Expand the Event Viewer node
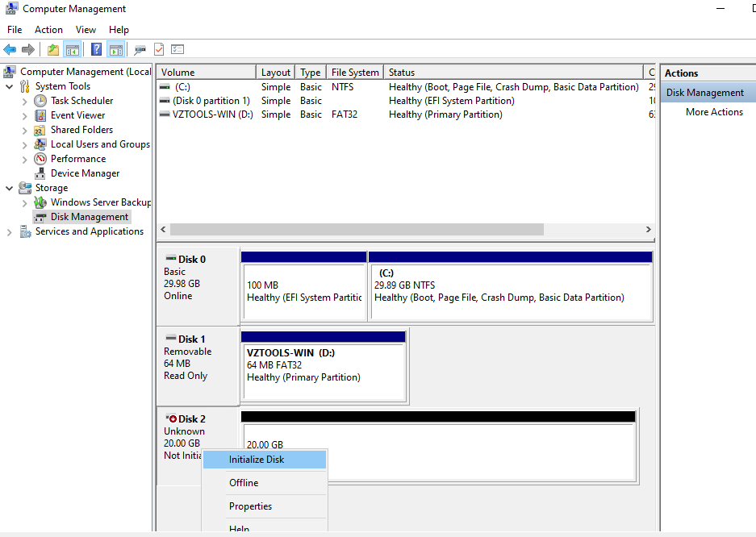 click(x=24, y=116)
